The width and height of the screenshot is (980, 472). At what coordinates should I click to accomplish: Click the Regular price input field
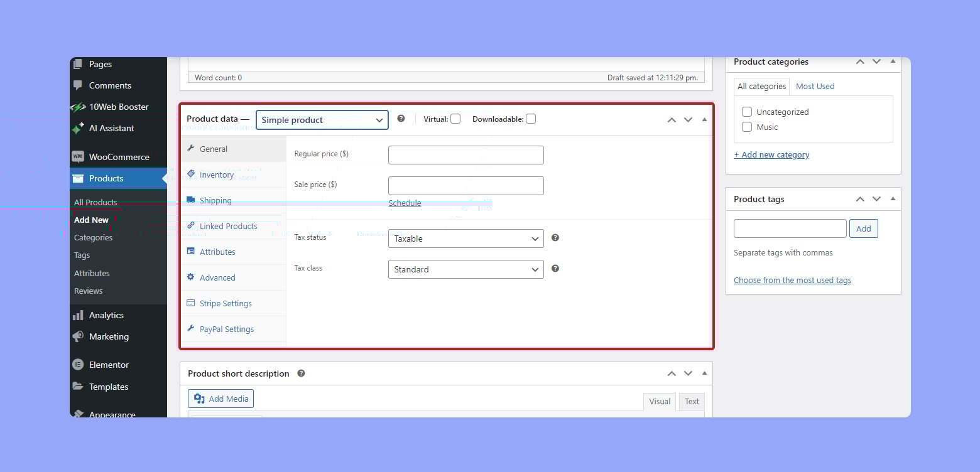point(465,155)
